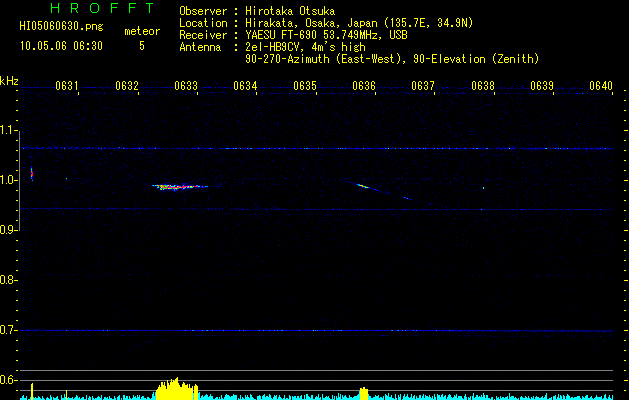The image size is (629, 400).
Task: Click the small echo dot near 0638
Action: coord(483,188)
